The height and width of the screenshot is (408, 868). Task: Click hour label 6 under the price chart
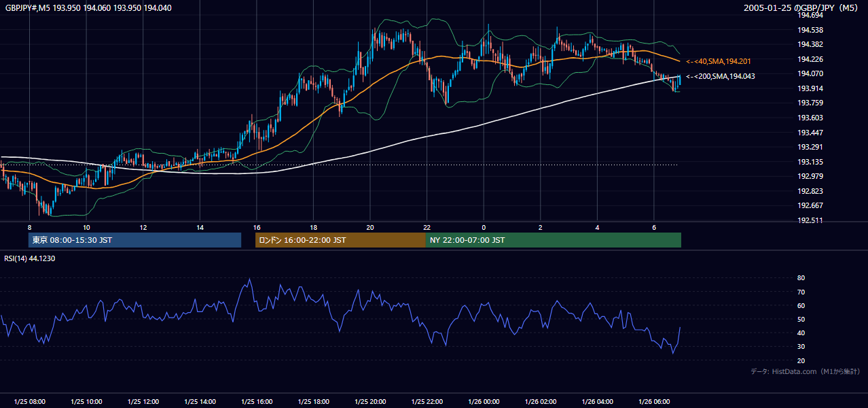pos(654,227)
